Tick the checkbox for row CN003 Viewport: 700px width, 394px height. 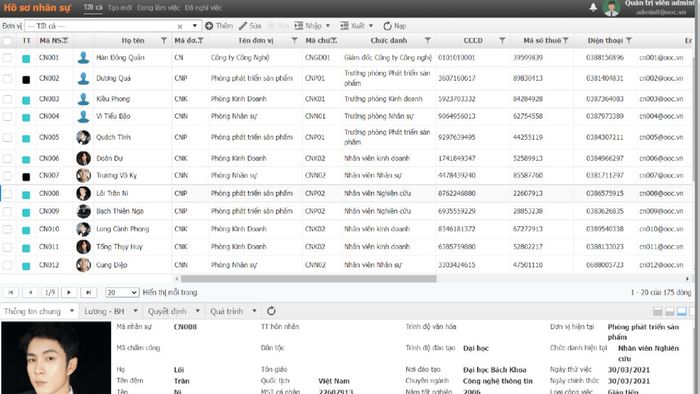7,99
